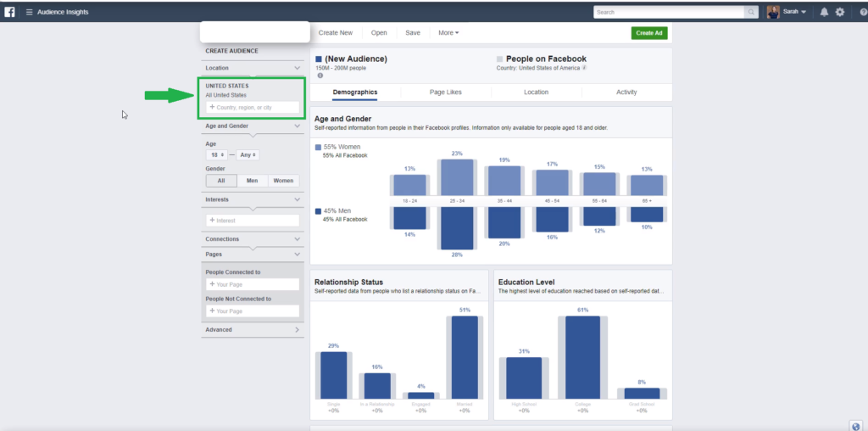Click Create New

tap(336, 33)
